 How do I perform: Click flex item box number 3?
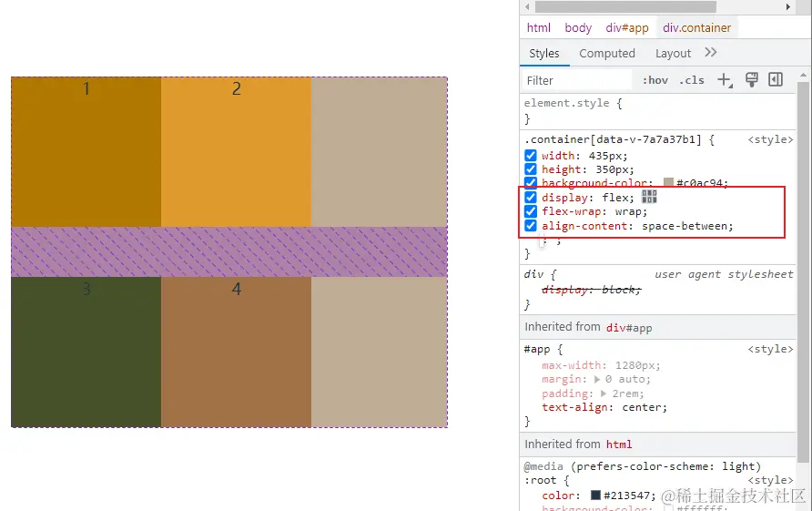(86, 352)
